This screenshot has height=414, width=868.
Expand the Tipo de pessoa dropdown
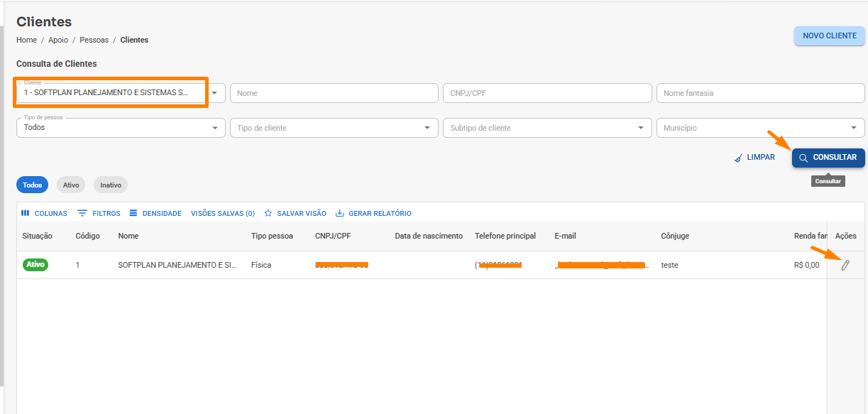coord(214,128)
